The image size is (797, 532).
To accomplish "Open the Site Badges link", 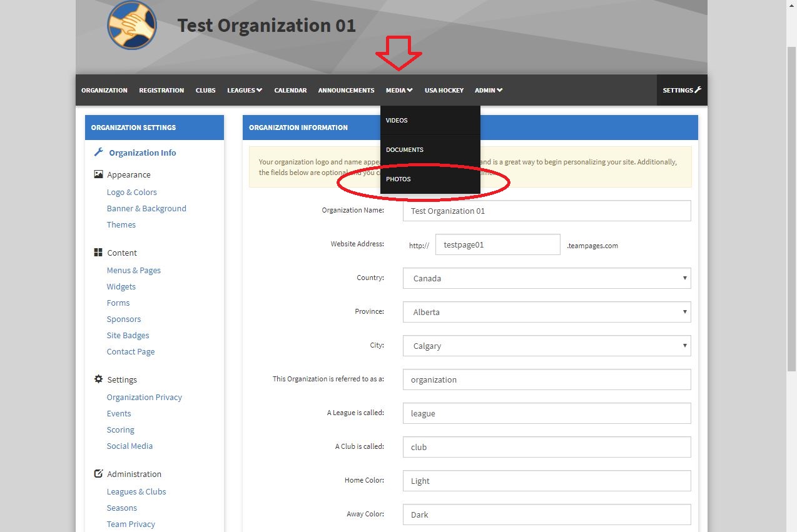I will 128,335.
